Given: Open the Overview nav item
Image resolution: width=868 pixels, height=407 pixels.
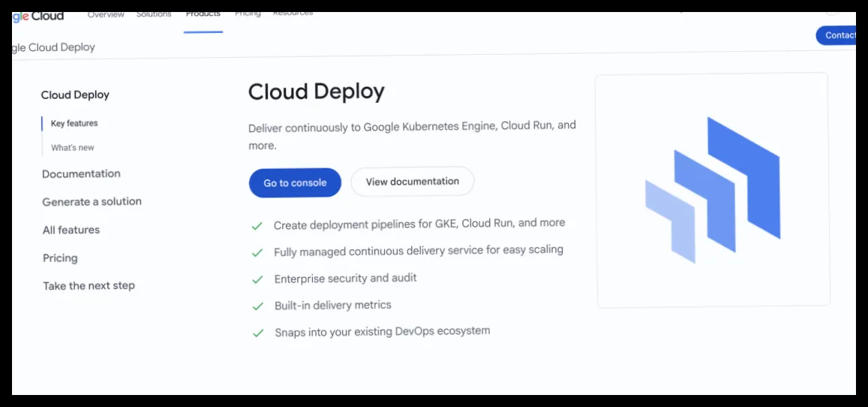Looking at the screenshot, I should [106, 15].
